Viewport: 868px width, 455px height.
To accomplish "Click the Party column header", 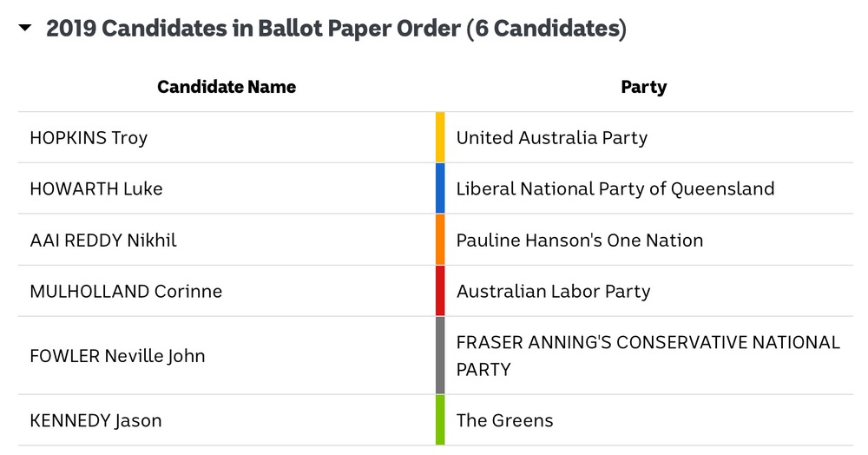I will tap(643, 86).
